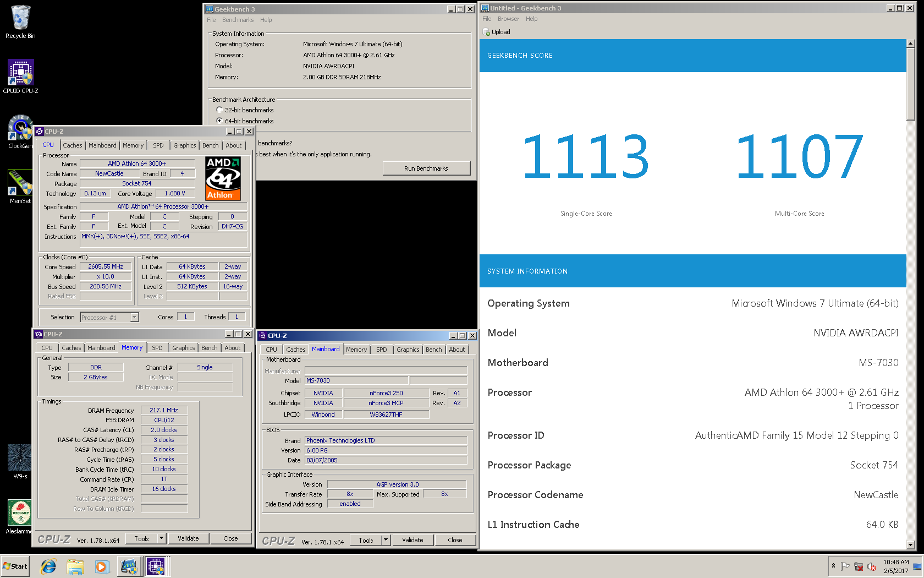Launch CPUID CPU-Z desktop shortcut
Screen dimensions: 924x578
20,77
